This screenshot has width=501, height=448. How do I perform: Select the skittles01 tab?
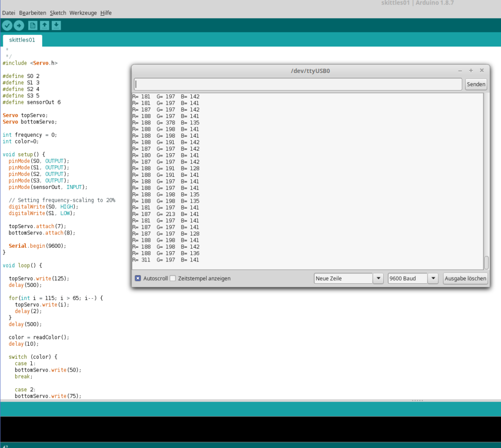click(x=23, y=40)
